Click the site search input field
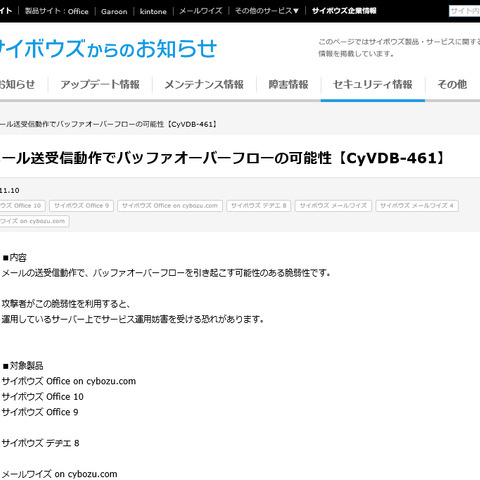 [x=465, y=11]
